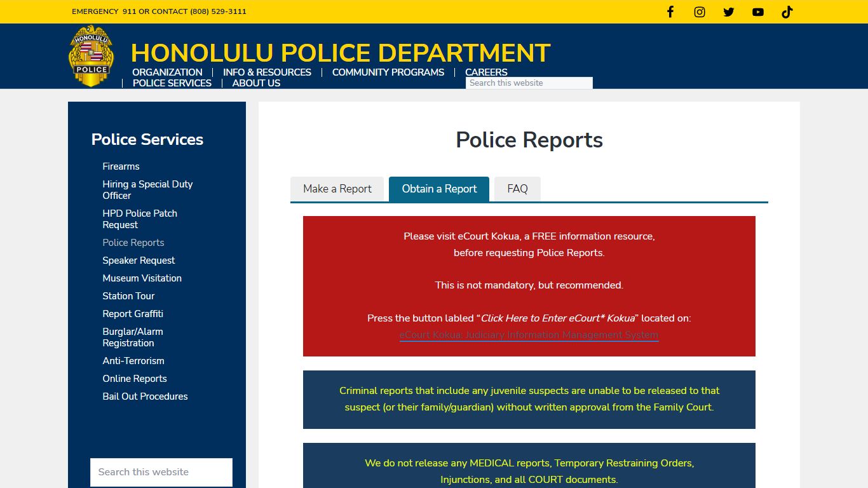Open the TikTok social icon

click(787, 12)
